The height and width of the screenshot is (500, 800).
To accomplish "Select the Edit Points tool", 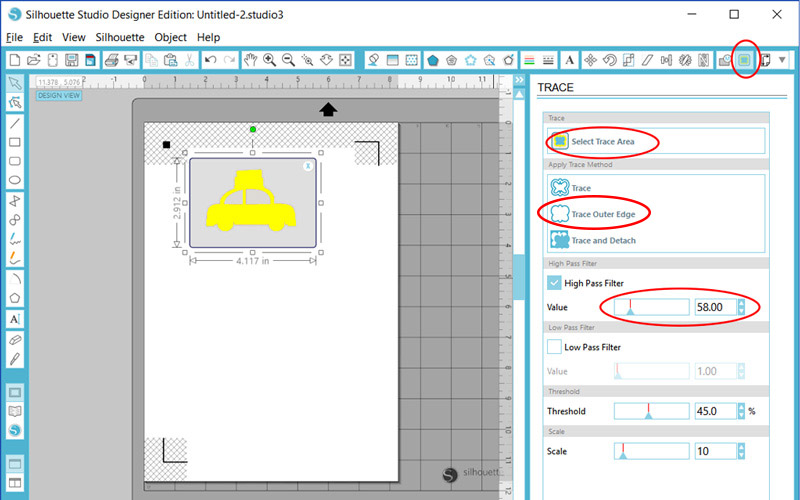I will (x=15, y=103).
